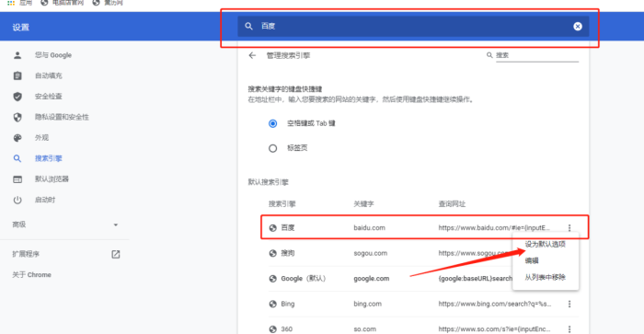Screen dimensions: 644x334
Task: Open more actions for the 百度 row
Action: coord(569,227)
